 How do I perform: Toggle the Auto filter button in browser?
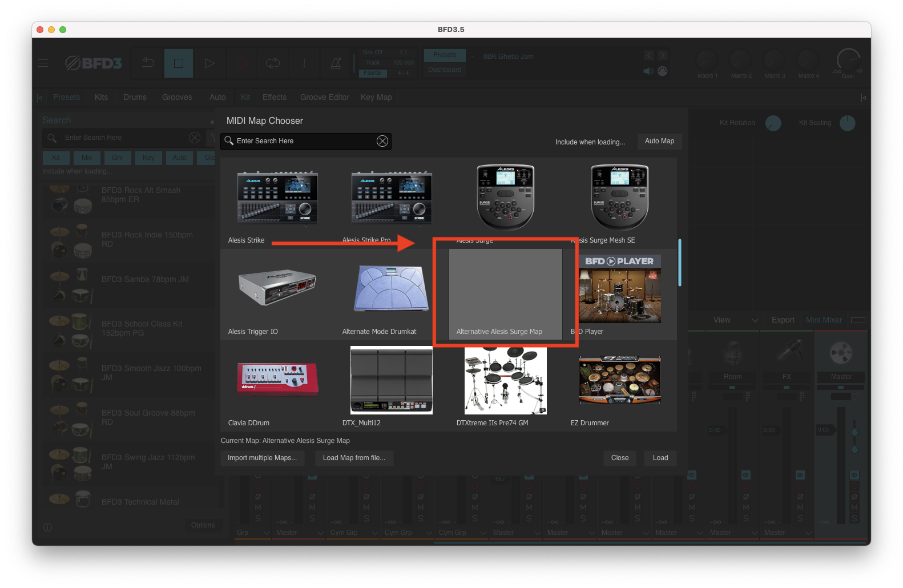click(x=179, y=158)
